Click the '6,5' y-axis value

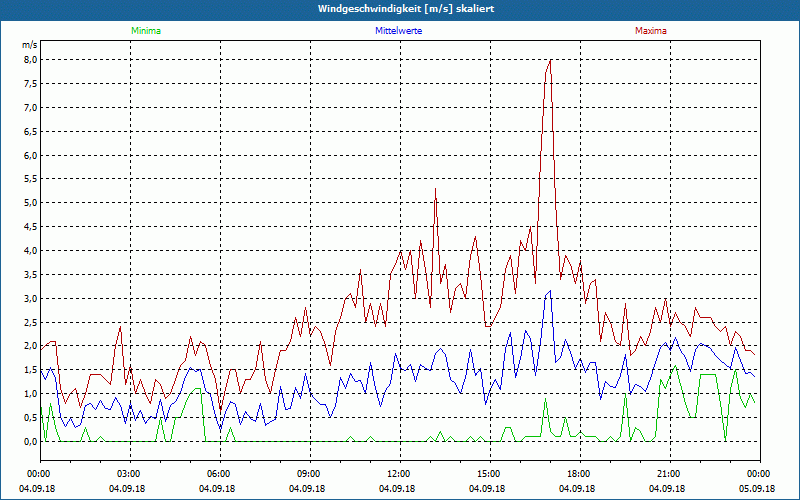(31, 132)
